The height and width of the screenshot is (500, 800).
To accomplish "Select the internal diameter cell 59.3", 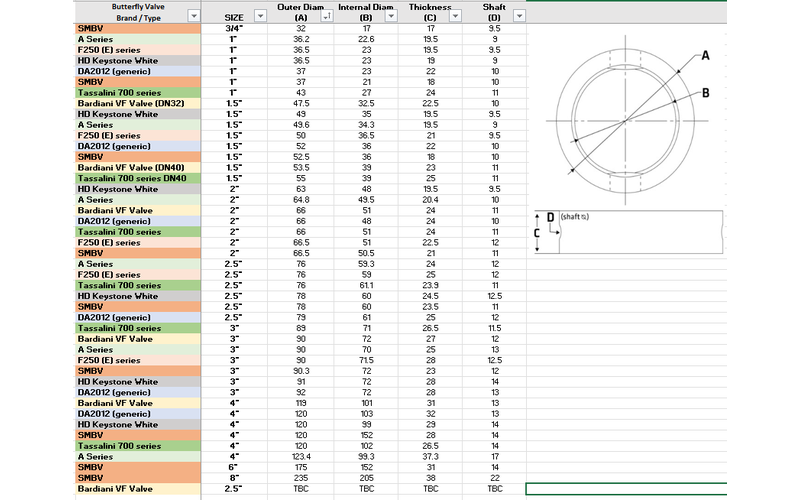I will 366,264.
